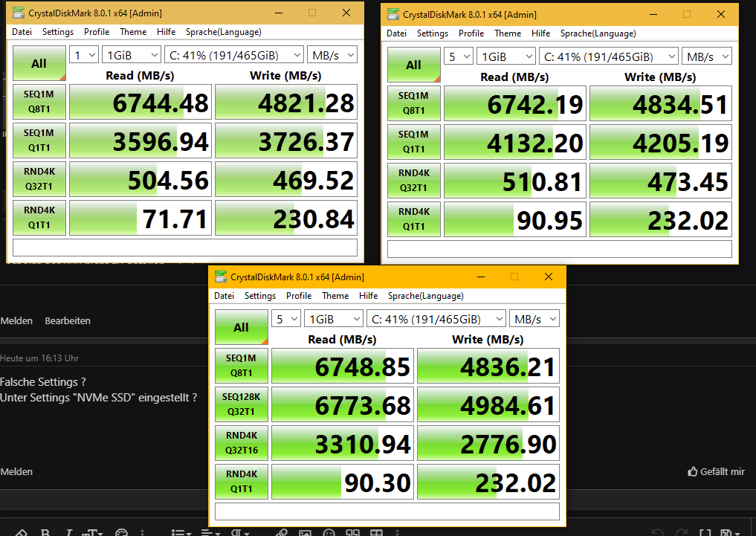Open Sprache(Language) menu in the 4132.20 window
This screenshot has width=756, height=536.
click(x=598, y=33)
